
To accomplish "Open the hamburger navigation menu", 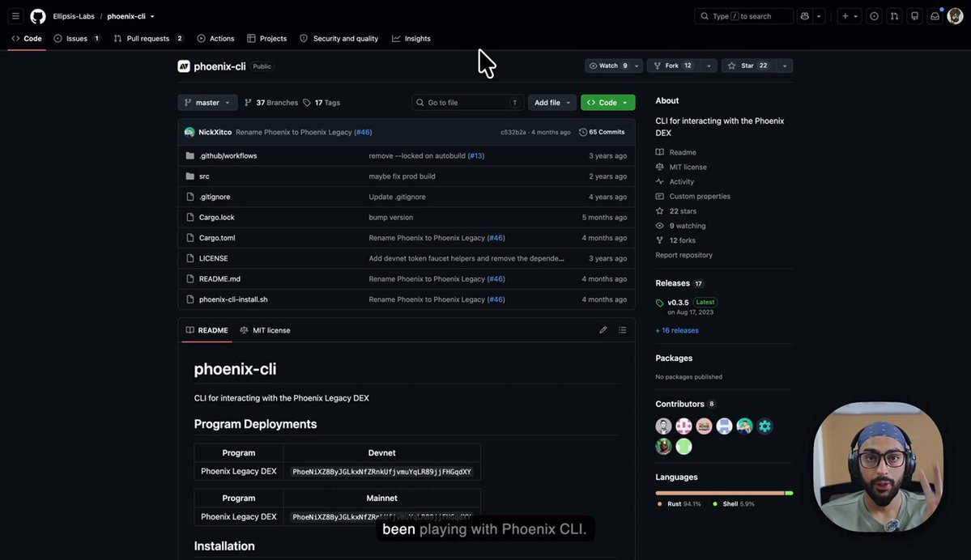I will 15,16.
